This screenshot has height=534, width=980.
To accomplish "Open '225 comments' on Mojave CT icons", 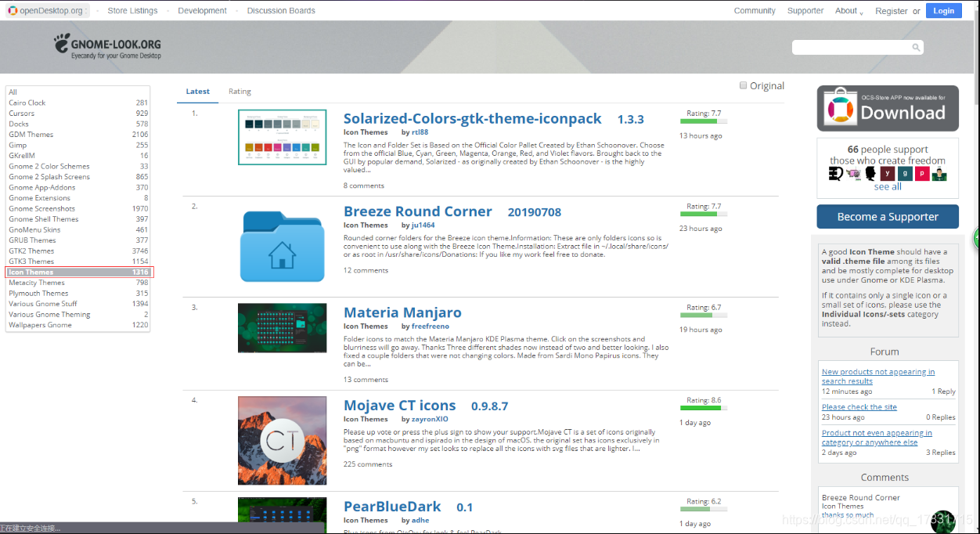I will point(368,464).
